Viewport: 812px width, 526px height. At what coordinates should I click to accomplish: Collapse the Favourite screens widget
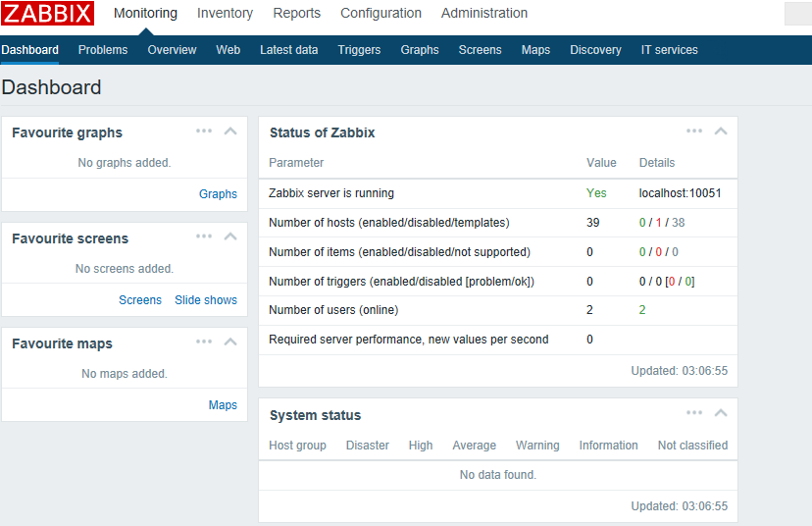[x=230, y=237]
